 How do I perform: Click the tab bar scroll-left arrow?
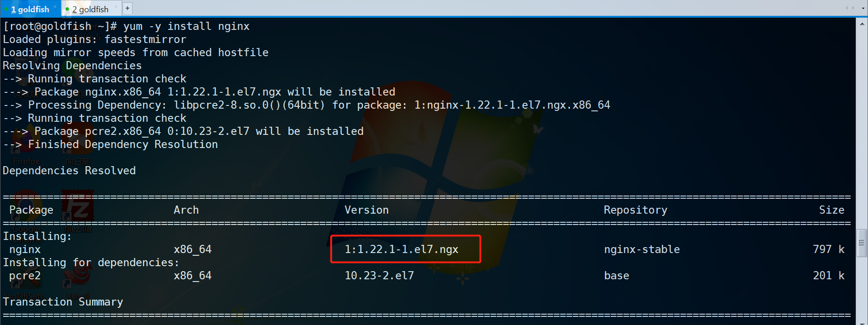click(x=847, y=8)
